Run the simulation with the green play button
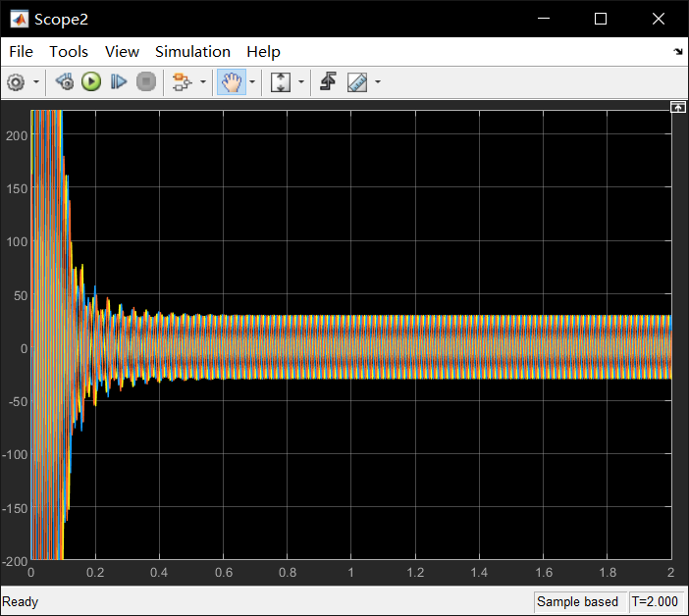 pyautogui.click(x=91, y=82)
